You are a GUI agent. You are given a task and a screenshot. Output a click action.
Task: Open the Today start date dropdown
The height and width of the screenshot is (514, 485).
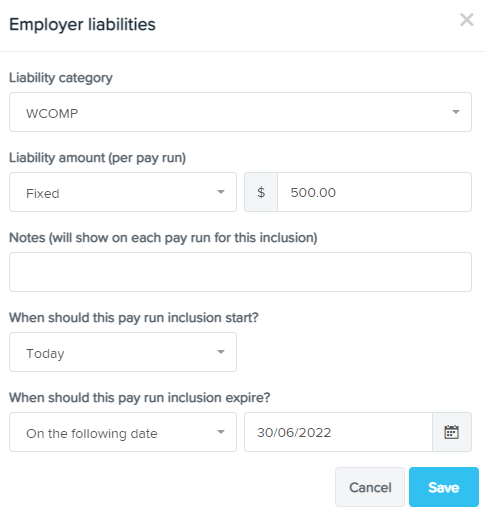123,352
